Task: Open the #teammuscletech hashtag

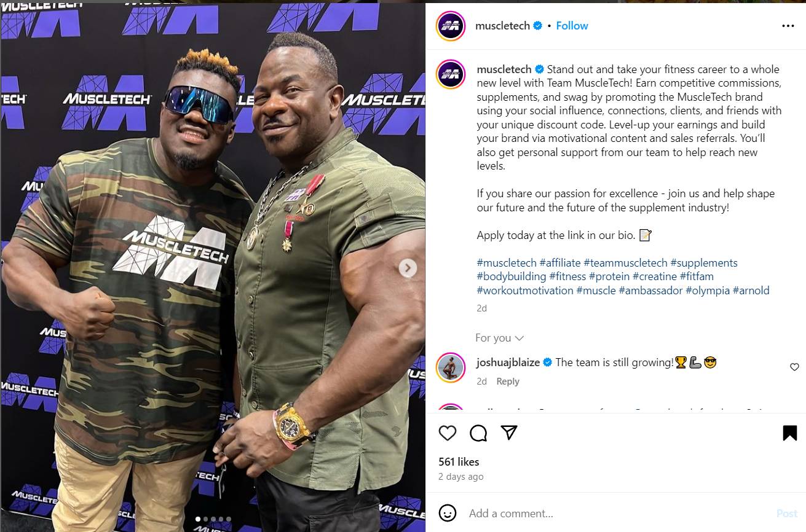Action: (x=625, y=263)
